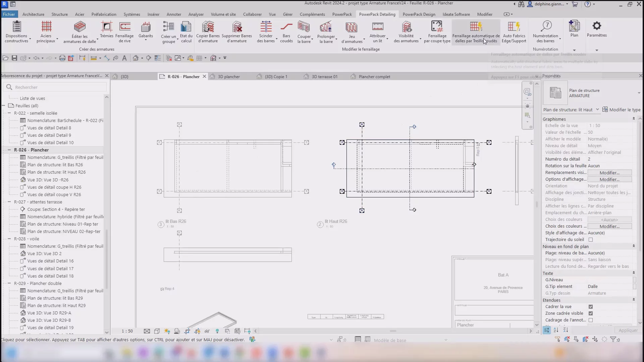Open the PowerPack Design ribbon tab
644x362 pixels.
(419, 14)
